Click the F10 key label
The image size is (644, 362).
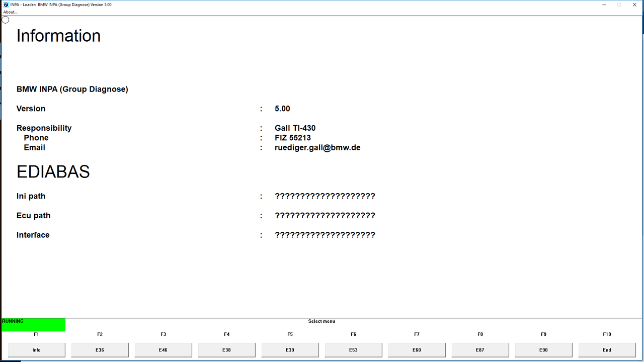coord(607,334)
